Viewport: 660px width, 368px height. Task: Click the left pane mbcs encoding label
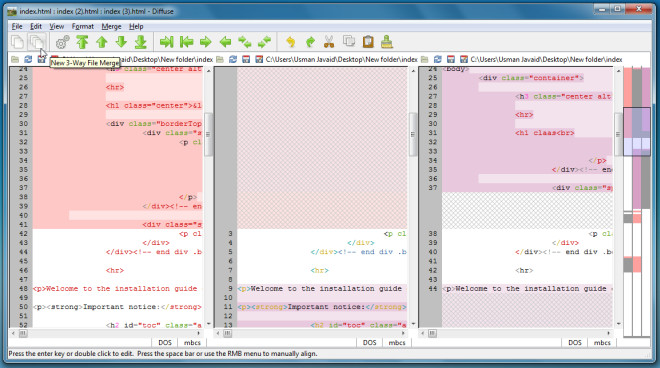[x=192, y=343]
